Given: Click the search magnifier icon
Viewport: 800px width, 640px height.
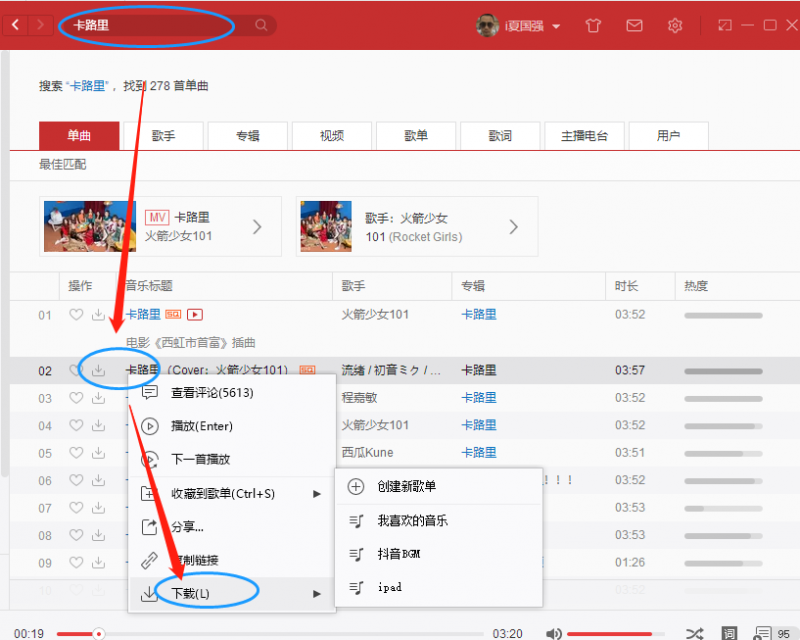Looking at the screenshot, I should 261,25.
